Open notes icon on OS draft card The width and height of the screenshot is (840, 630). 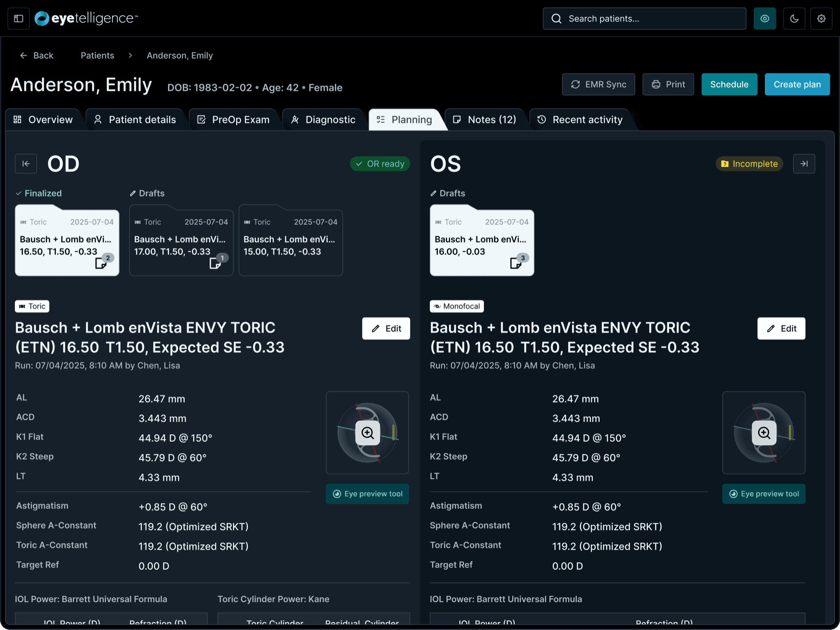click(516, 263)
